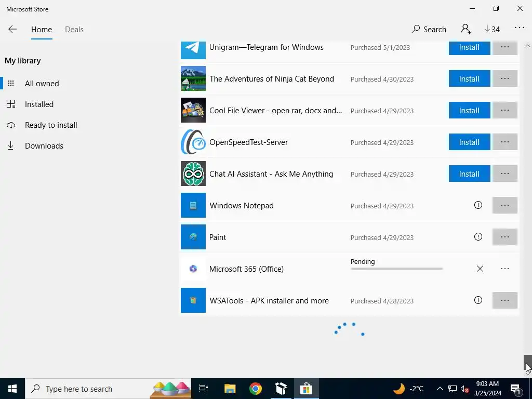Click the taskbar search box
This screenshot has height=399, width=532.
(108, 389)
